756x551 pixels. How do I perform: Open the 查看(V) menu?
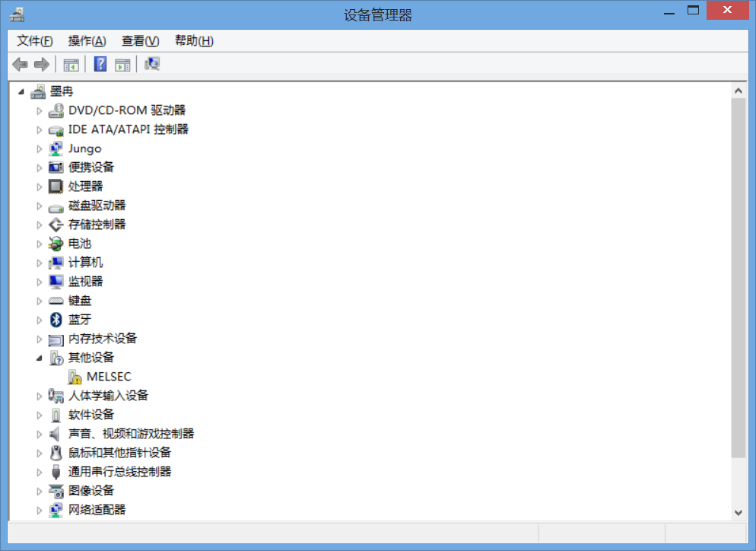140,40
